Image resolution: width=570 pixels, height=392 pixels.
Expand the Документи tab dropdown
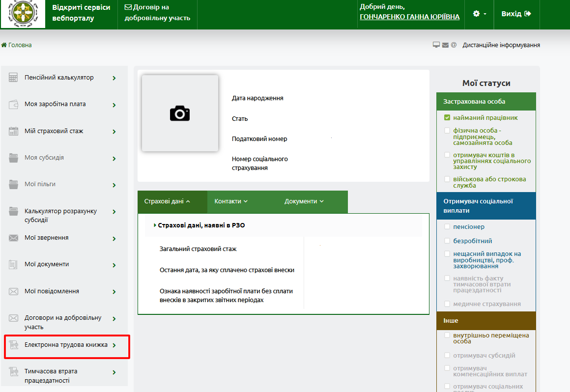coord(304,201)
